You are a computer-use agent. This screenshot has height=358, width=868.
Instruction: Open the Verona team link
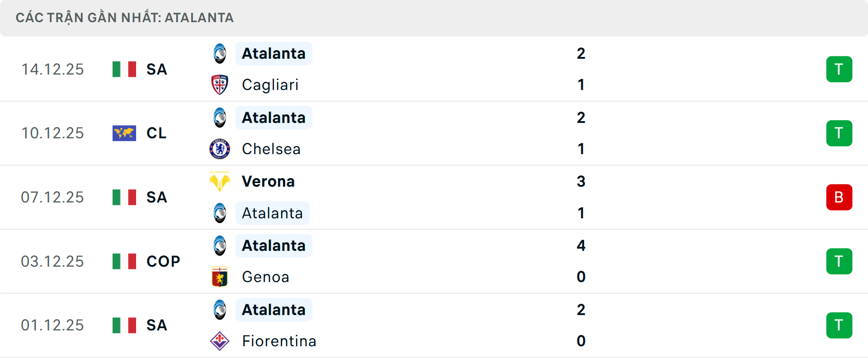click(x=268, y=182)
